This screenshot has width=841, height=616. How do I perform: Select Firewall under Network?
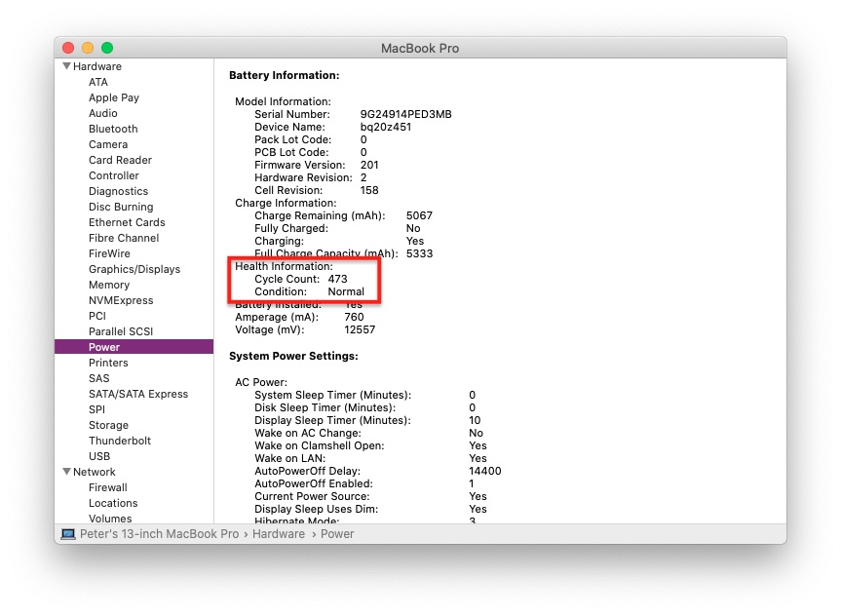click(x=108, y=487)
